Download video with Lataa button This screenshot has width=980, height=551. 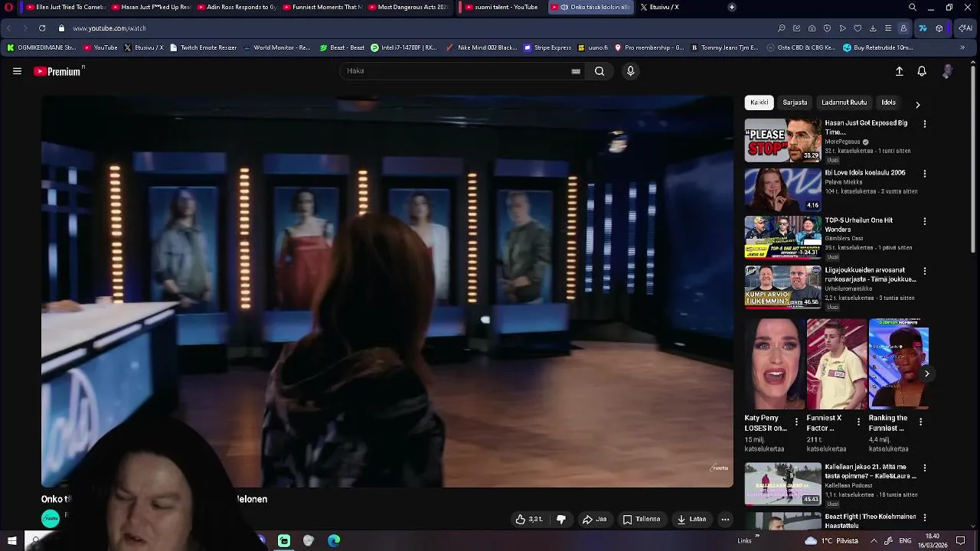pos(691,520)
